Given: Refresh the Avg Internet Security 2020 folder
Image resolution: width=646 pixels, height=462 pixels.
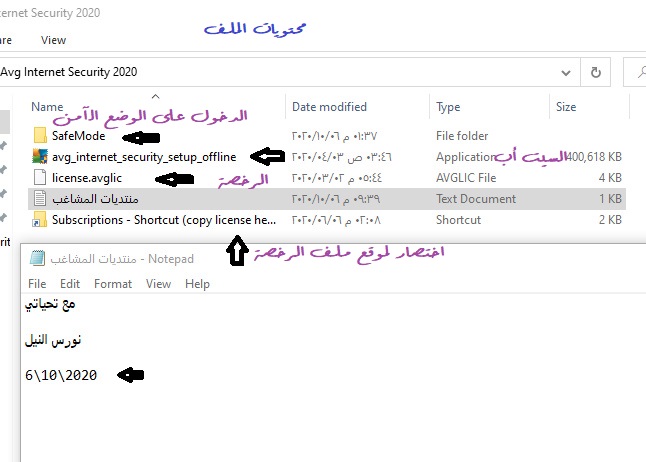Looking at the screenshot, I should coord(596,72).
